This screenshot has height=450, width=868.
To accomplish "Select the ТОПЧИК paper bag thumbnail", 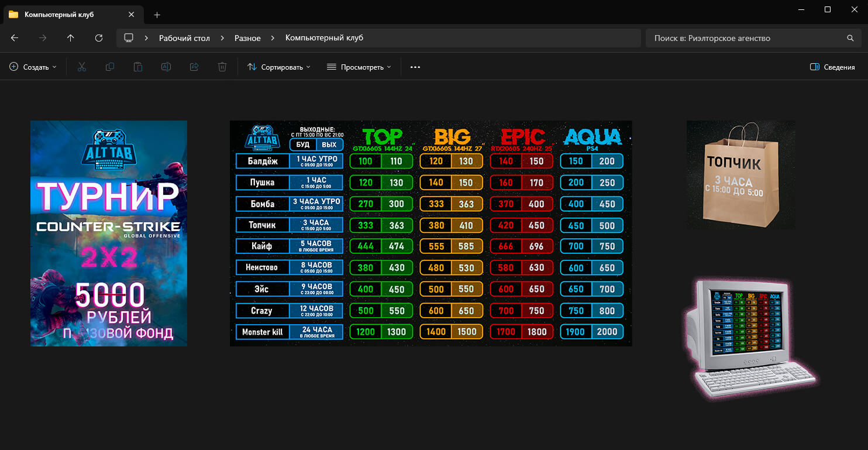I will pos(741,175).
